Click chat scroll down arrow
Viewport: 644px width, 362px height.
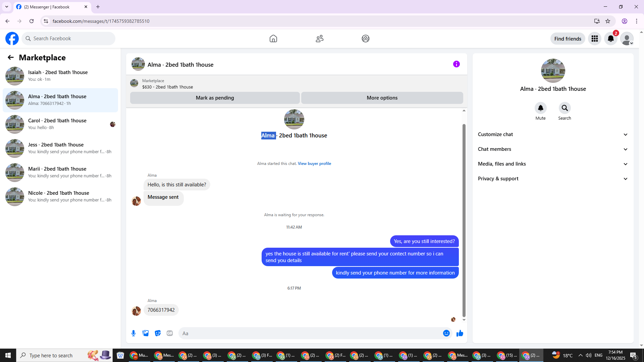pos(464,320)
